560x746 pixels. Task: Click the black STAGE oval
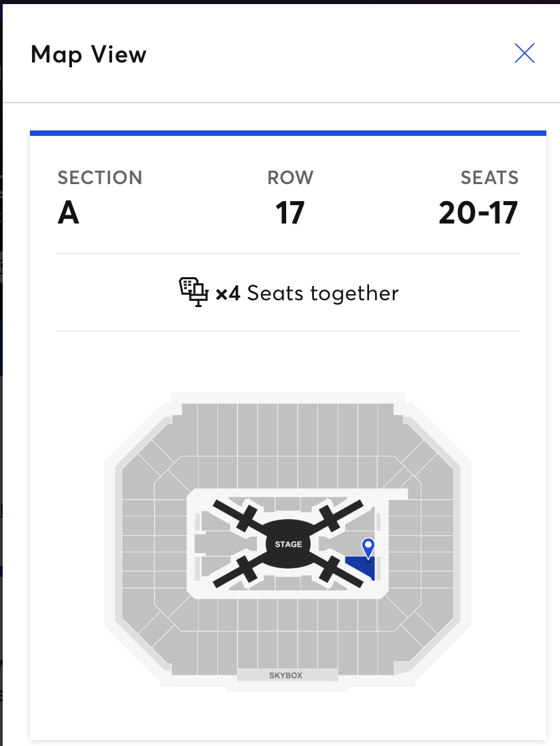click(288, 544)
